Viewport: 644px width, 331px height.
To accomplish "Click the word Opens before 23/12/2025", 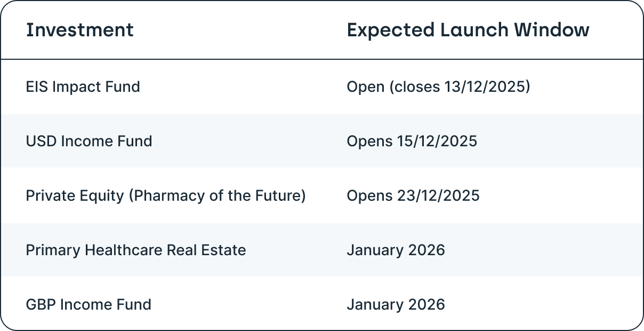I will (x=369, y=195).
